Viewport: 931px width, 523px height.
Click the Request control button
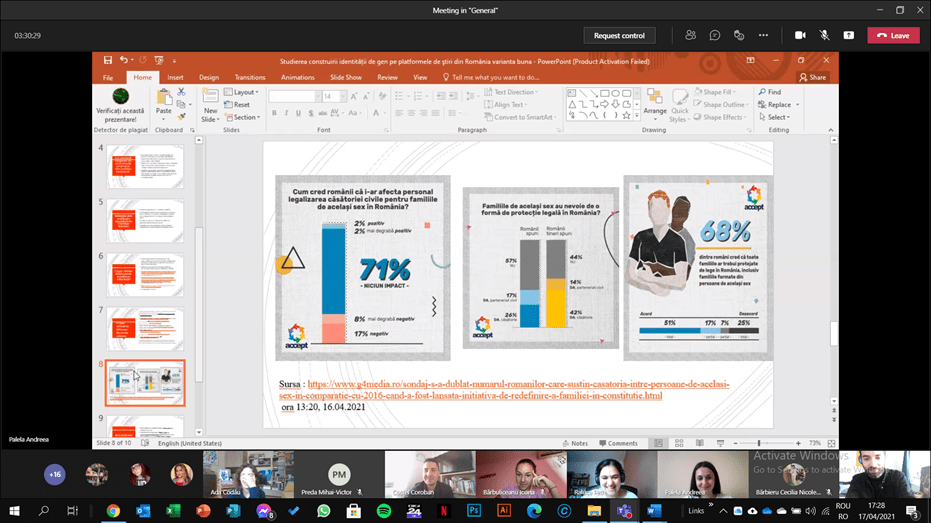tap(620, 35)
